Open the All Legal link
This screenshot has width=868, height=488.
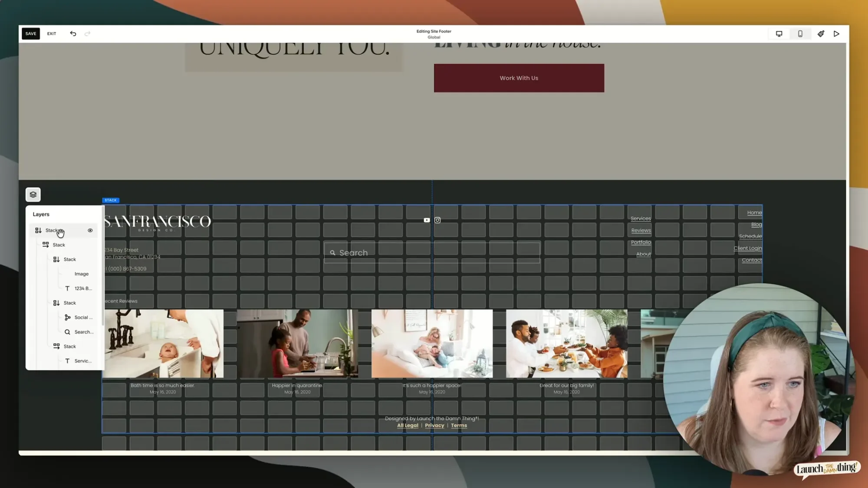408,426
